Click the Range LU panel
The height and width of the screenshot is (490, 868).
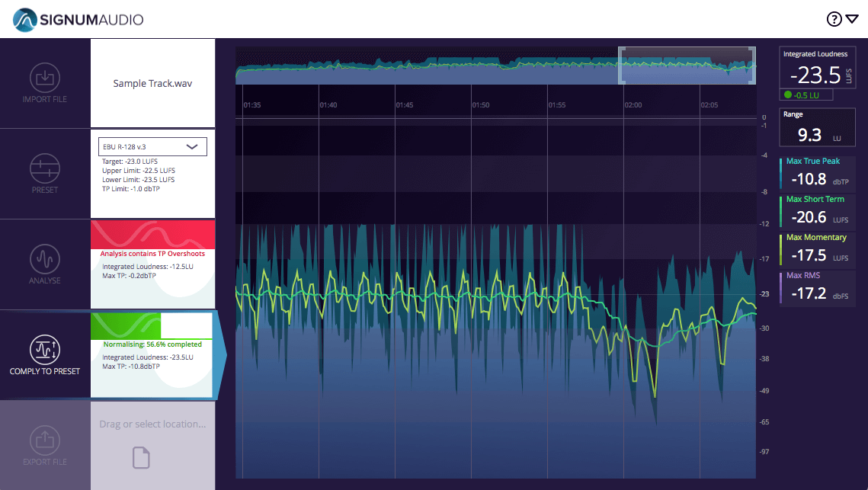[817, 126]
